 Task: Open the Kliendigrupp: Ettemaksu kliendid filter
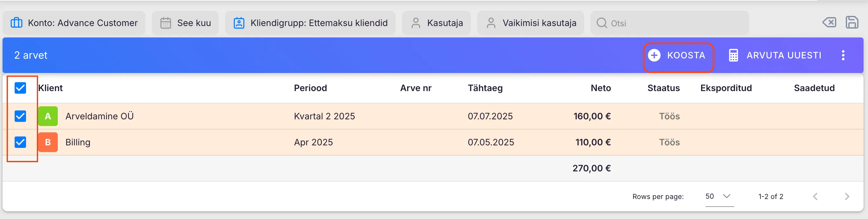310,23
